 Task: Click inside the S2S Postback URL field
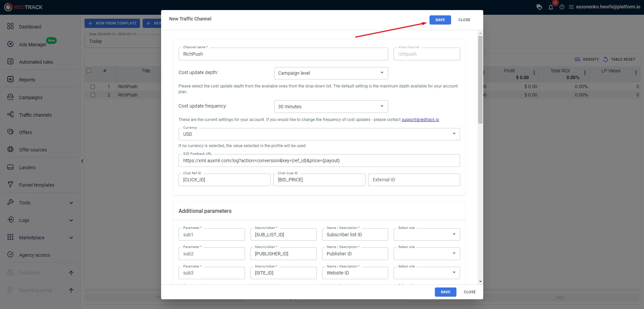(x=319, y=161)
